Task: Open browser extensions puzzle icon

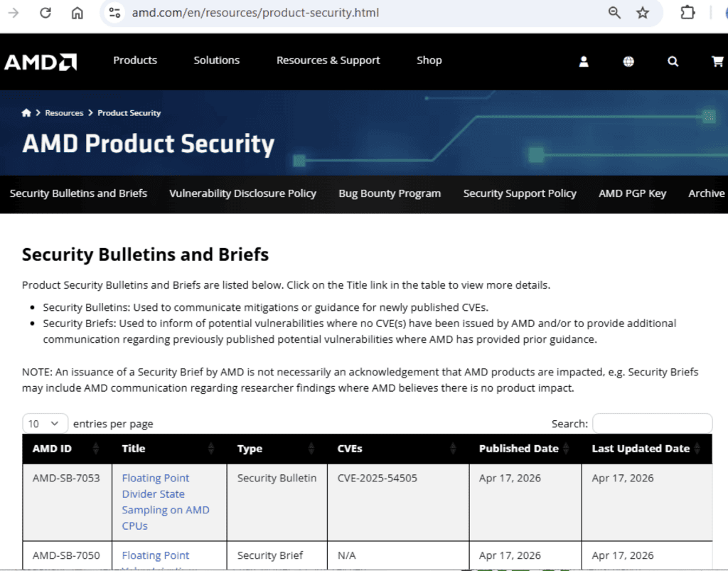Action: (687, 13)
